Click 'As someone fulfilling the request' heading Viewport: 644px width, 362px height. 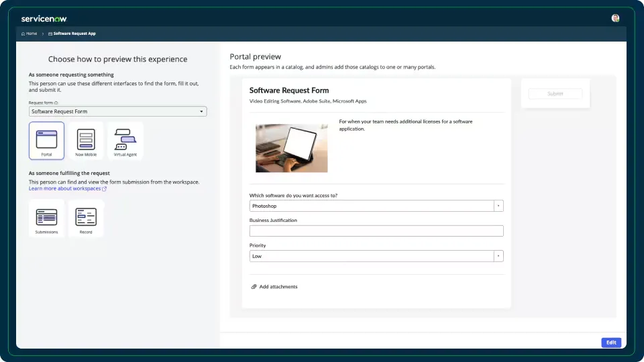[69, 173]
